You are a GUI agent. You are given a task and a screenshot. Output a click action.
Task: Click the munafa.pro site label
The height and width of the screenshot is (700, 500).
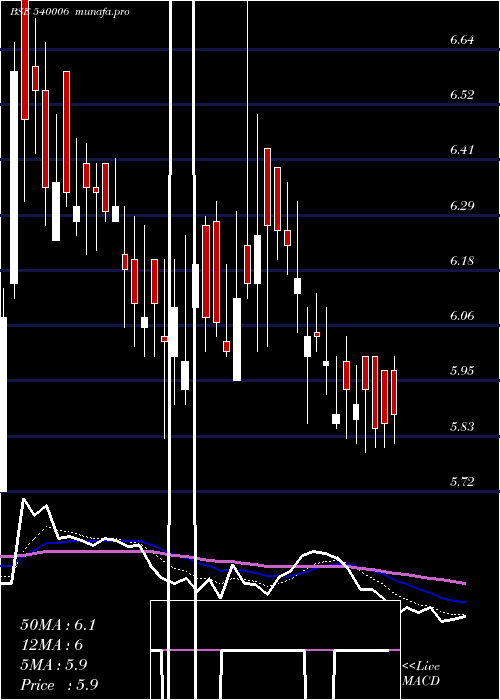(x=103, y=12)
